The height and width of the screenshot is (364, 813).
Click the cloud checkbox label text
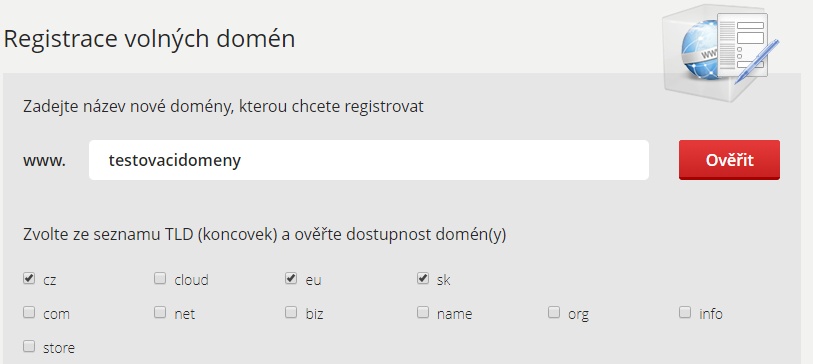191,280
